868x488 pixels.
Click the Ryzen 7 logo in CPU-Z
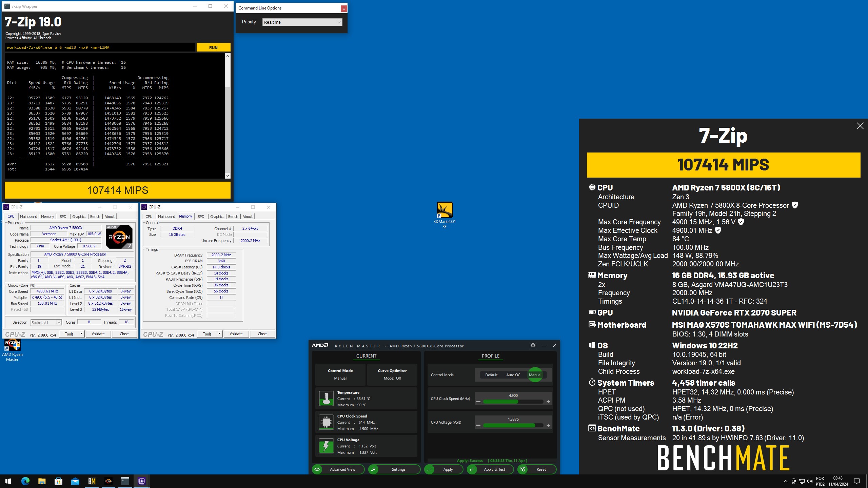[119, 237]
